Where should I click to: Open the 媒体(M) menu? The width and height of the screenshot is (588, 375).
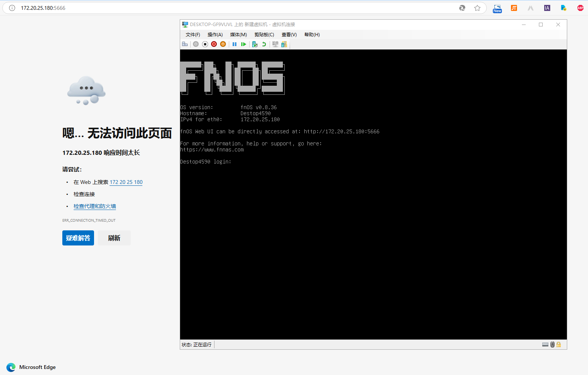coord(239,35)
